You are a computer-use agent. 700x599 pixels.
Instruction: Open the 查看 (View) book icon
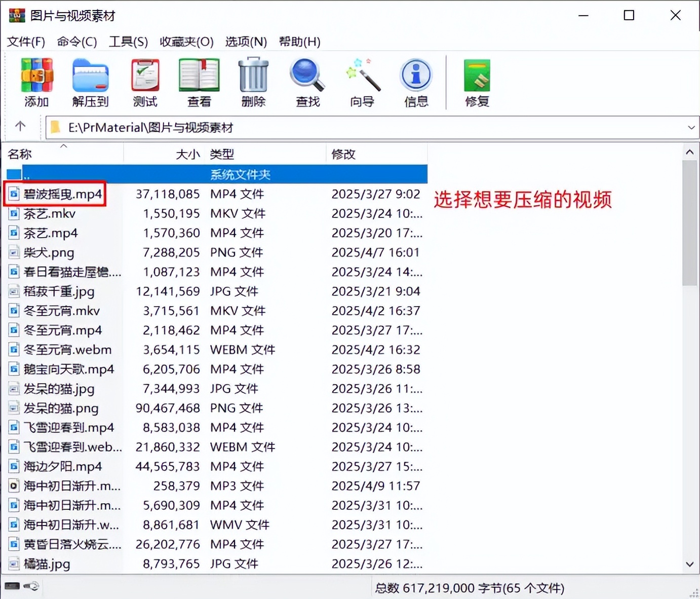pyautogui.click(x=199, y=82)
